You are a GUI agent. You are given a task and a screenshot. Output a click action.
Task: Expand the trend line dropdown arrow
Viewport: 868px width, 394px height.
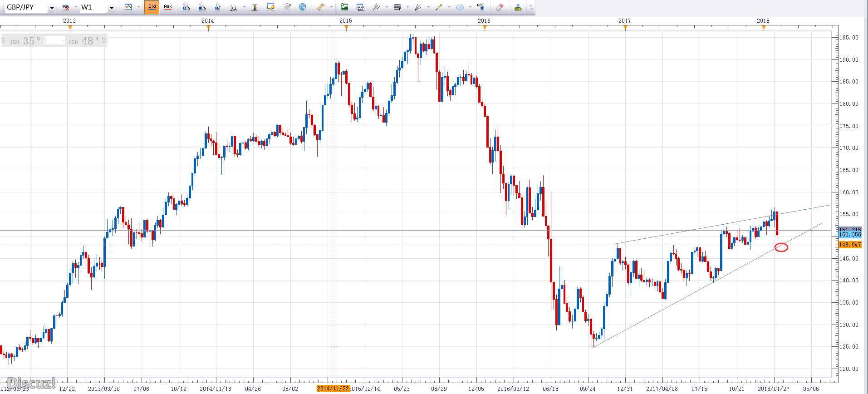pos(449,7)
